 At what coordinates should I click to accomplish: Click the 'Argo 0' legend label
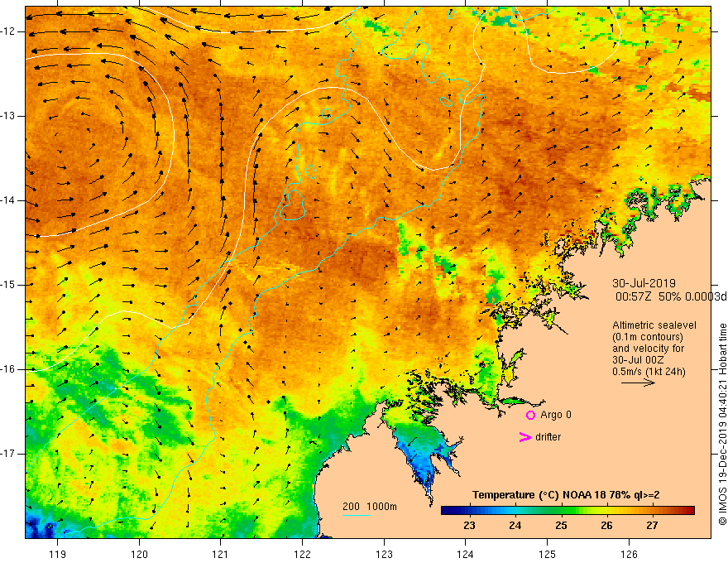(x=556, y=415)
